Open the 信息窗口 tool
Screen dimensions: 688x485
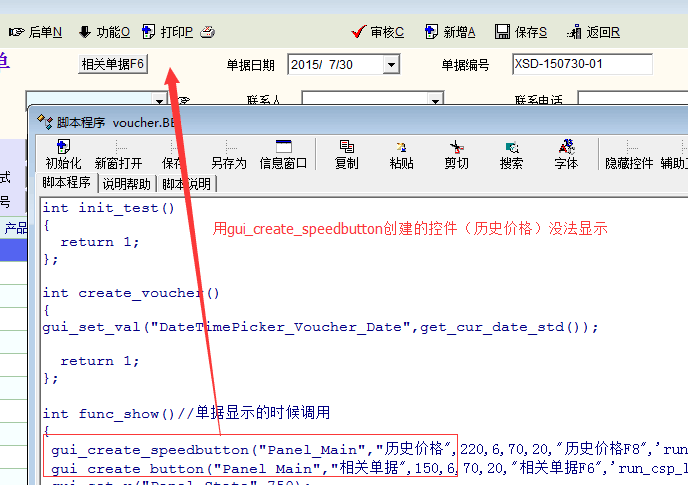[x=283, y=154]
